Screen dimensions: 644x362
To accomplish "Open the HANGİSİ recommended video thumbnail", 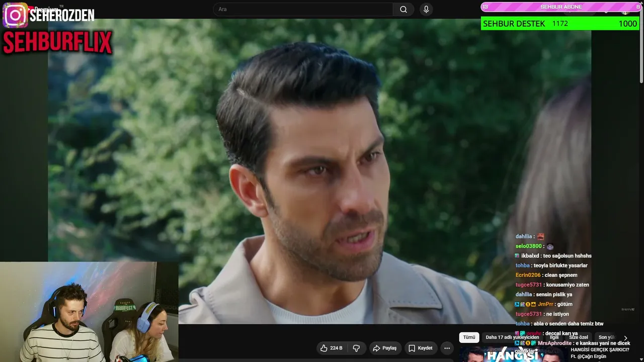I will 513,354.
